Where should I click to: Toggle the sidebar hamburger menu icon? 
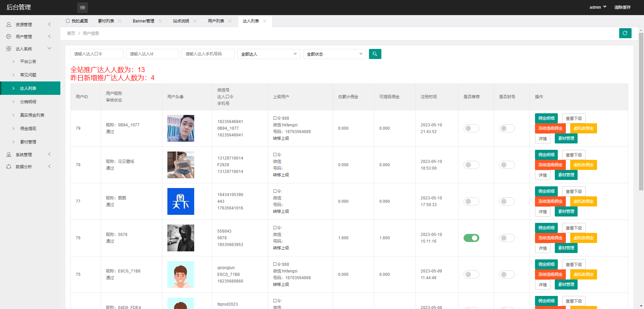83,7
